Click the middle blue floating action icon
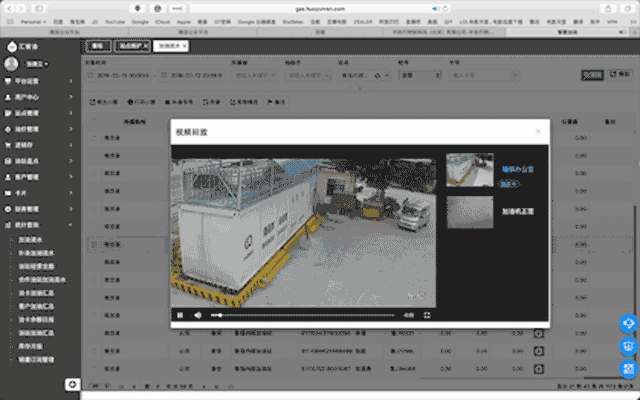This screenshot has width=640, height=400. pyautogui.click(x=629, y=347)
